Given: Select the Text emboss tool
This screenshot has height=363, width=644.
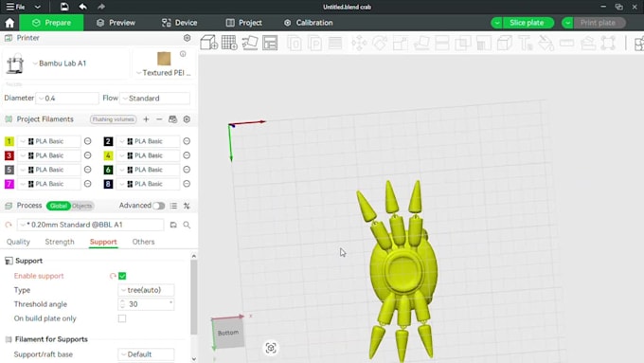Looking at the screenshot, I should 526,43.
